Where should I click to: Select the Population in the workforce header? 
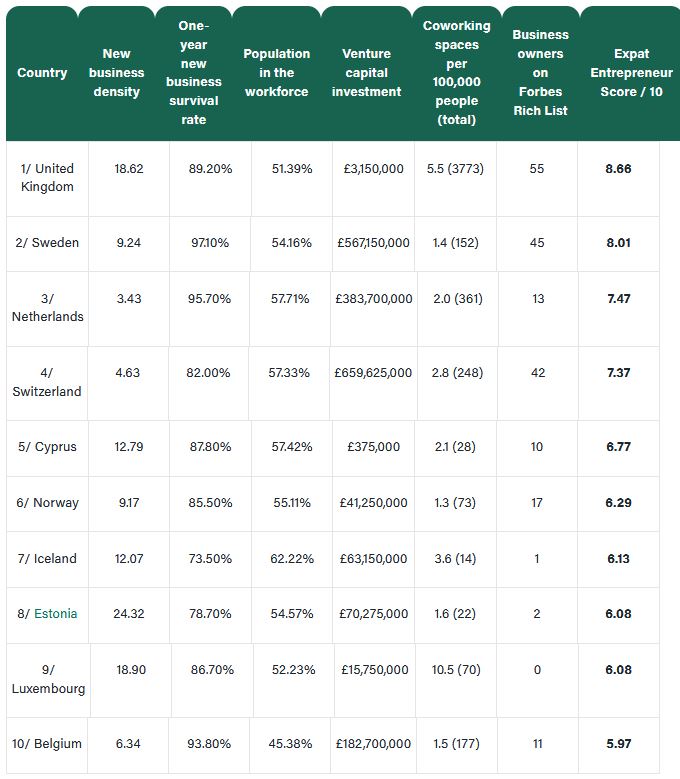(x=277, y=73)
